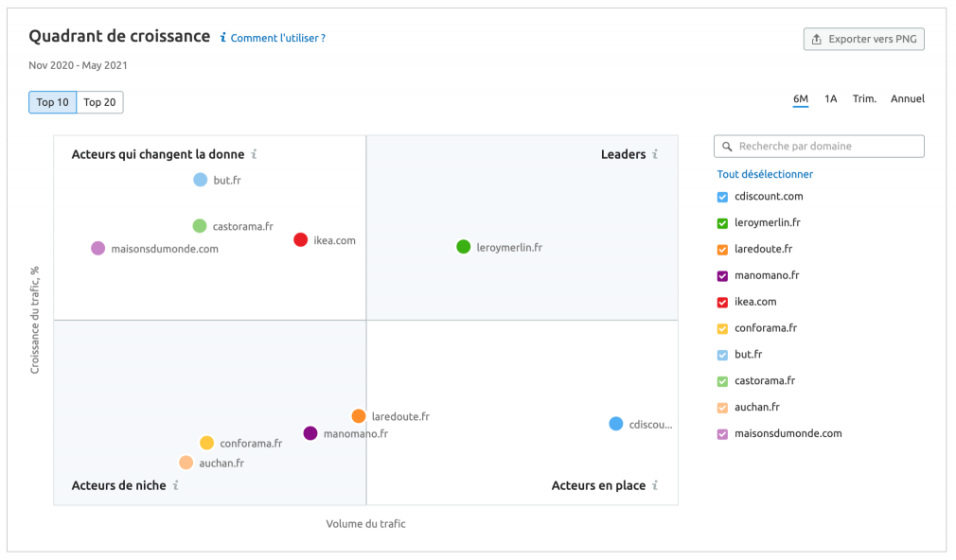This screenshot has width=956, height=560.
Task: Click the 'but.fr' label in the chart
Action: pos(227,181)
